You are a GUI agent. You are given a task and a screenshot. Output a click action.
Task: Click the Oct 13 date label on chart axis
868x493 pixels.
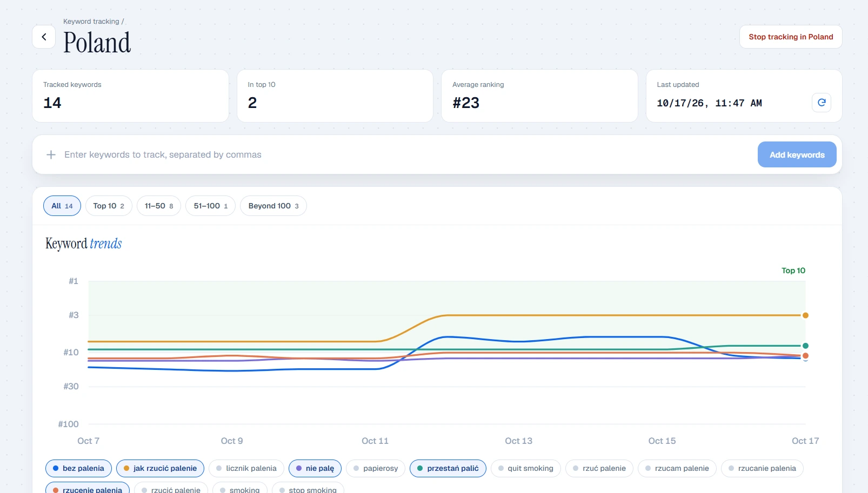pos(518,441)
